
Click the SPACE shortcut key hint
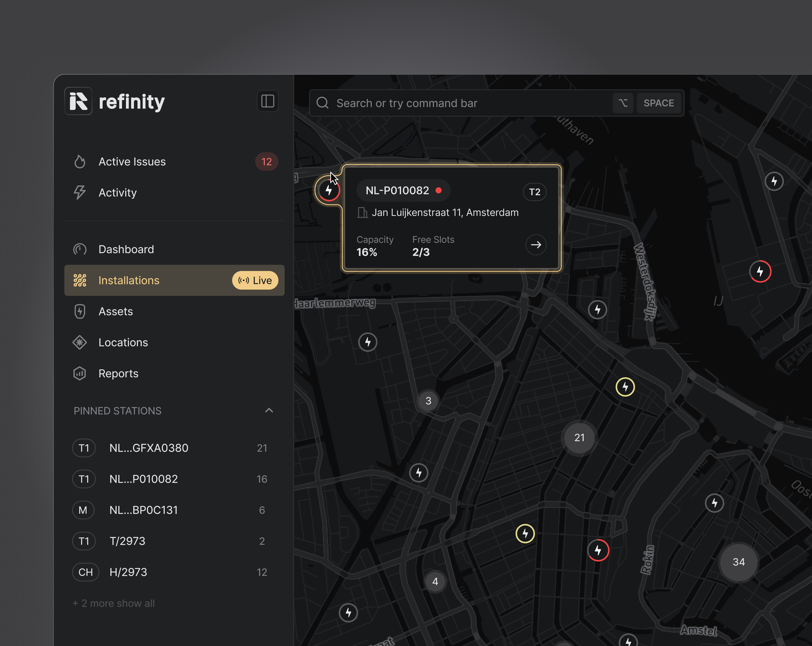pyautogui.click(x=658, y=103)
